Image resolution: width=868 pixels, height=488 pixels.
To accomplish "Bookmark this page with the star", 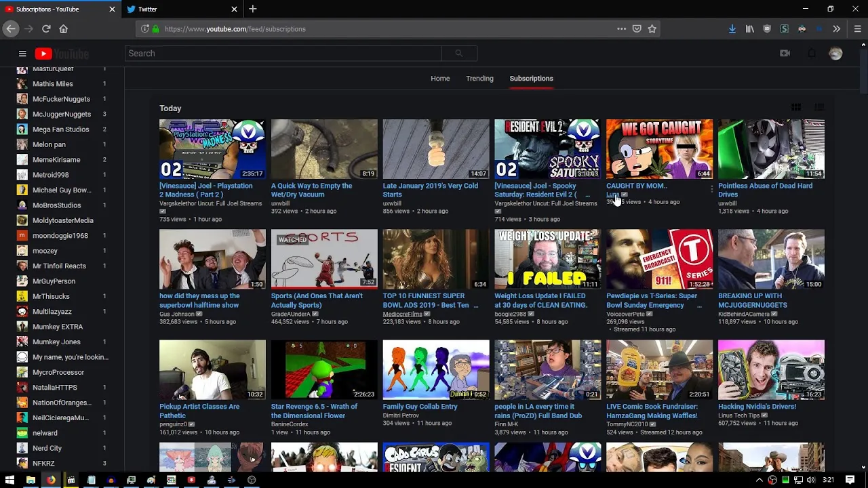I will pyautogui.click(x=652, y=28).
